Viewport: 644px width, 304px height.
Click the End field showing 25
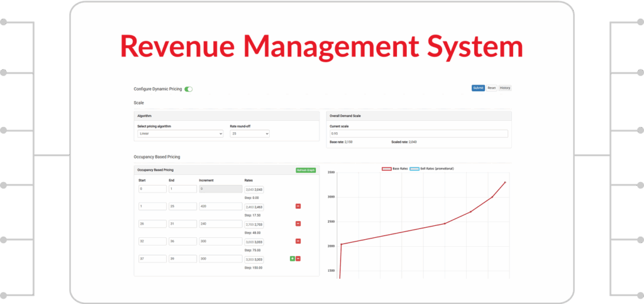coord(181,206)
